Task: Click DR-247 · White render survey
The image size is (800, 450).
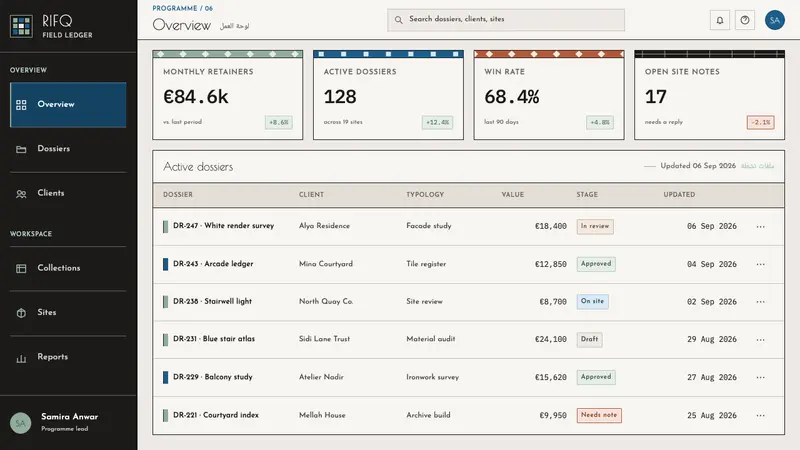Action: click(223, 226)
